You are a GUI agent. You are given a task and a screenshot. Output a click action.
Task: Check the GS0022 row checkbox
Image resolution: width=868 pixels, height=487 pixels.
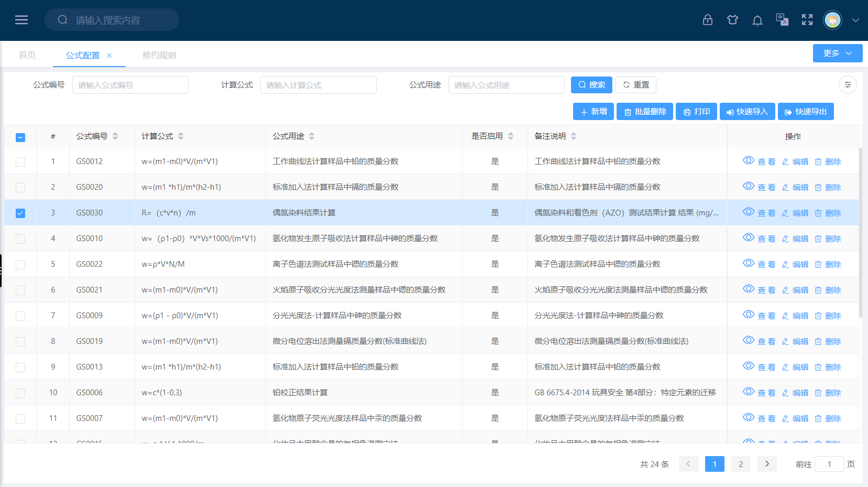pos(20,265)
